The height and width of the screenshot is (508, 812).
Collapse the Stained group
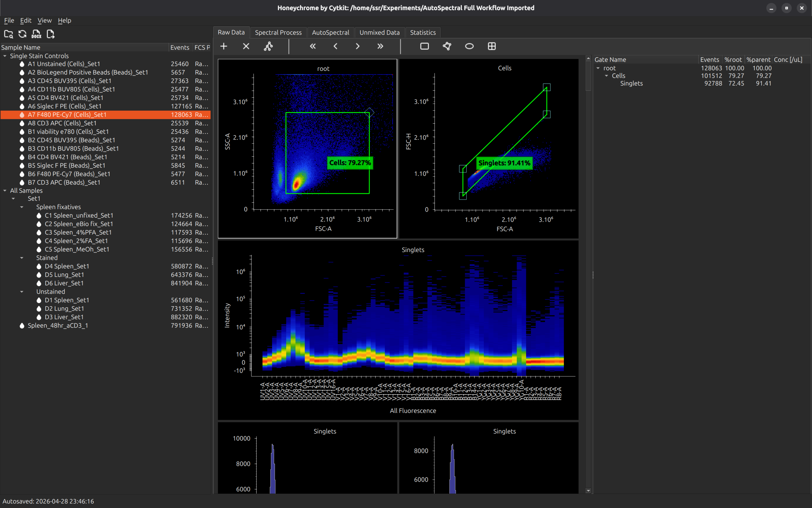coord(22,258)
